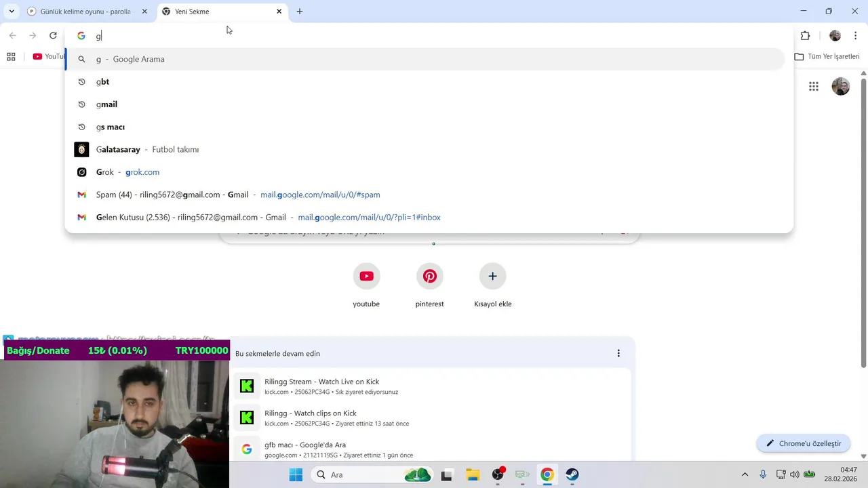Image resolution: width=868 pixels, height=488 pixels.
Task: Reload the page with the refresh icon
Action: [x=53, y=35]
